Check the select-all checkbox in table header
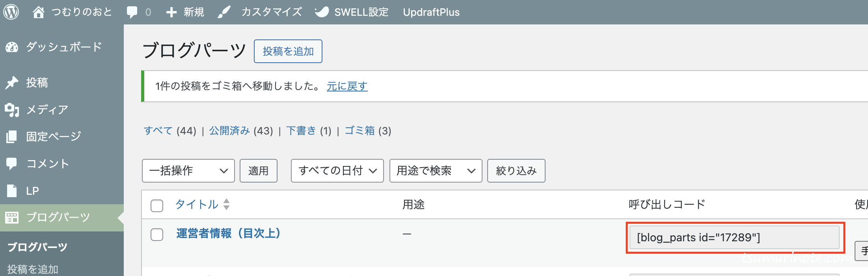 click(x=157, y=205)
